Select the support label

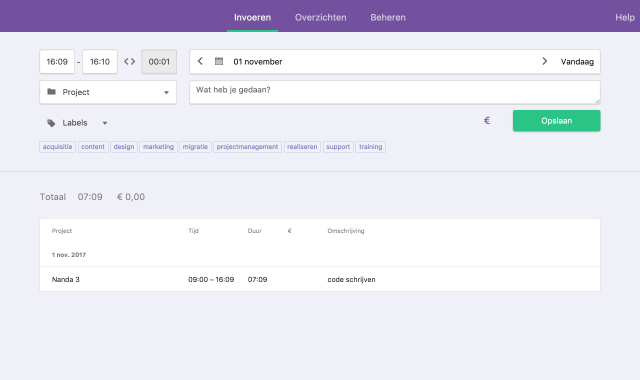pyautogui.click(x=338, y=147)
